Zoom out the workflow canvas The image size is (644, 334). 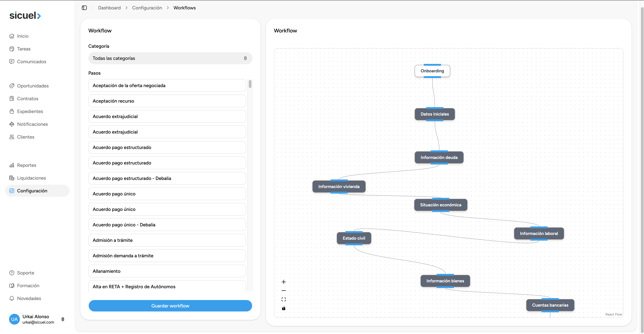pyautogui.click(x=284, y=291)
